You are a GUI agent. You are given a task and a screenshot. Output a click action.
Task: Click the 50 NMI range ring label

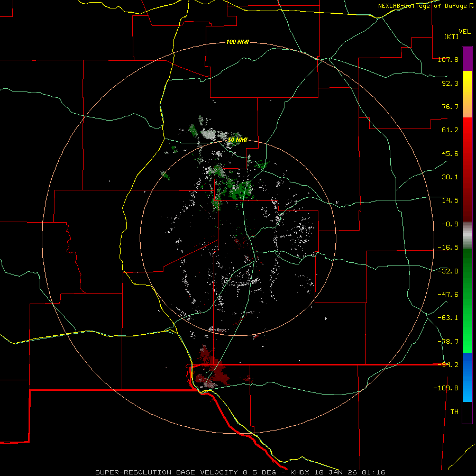click(237, 140)
